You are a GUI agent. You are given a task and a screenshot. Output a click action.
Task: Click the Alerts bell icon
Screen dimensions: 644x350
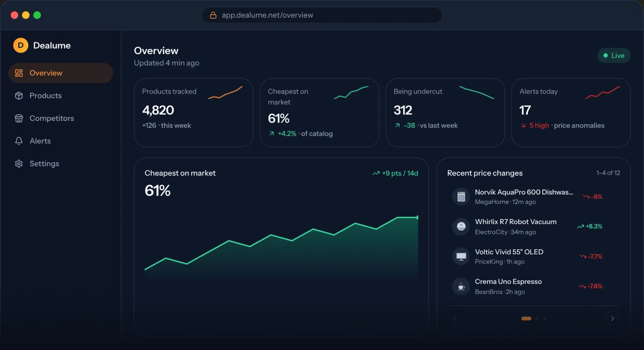[x=19, y=141]
